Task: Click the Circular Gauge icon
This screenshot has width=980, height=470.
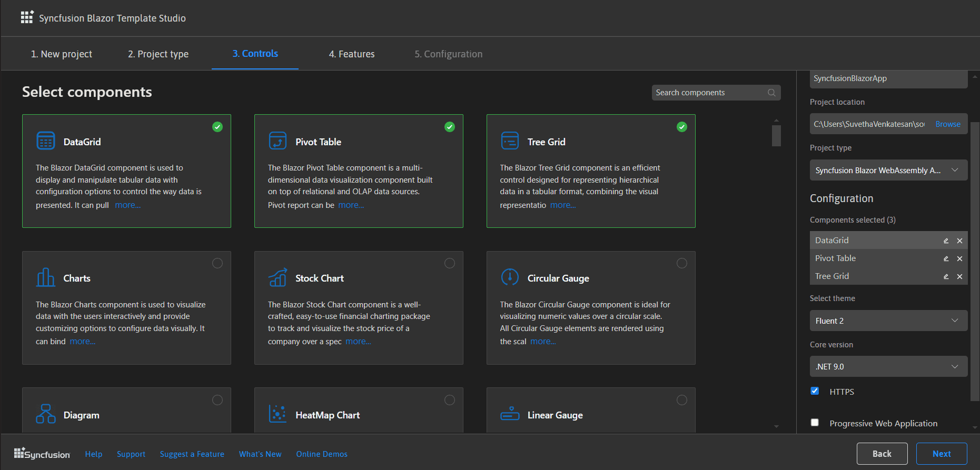Action: pyautogui.click(x=510, y=277)
